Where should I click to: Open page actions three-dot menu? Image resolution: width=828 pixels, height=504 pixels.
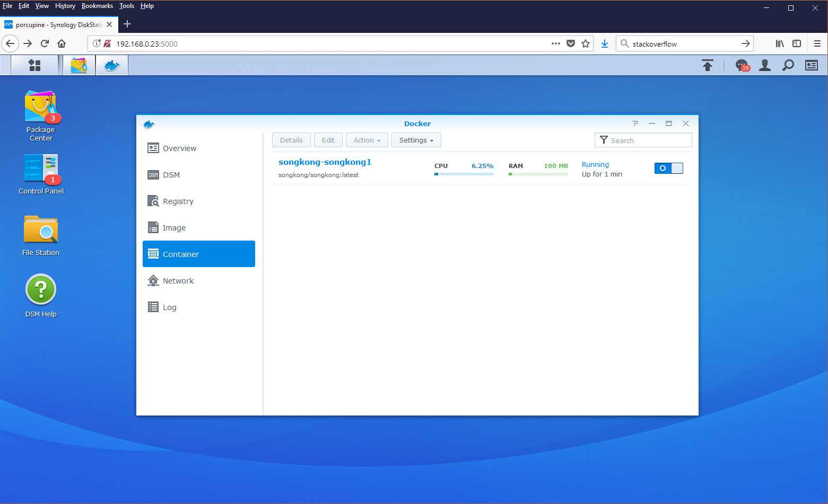click(x=556, y=43)
